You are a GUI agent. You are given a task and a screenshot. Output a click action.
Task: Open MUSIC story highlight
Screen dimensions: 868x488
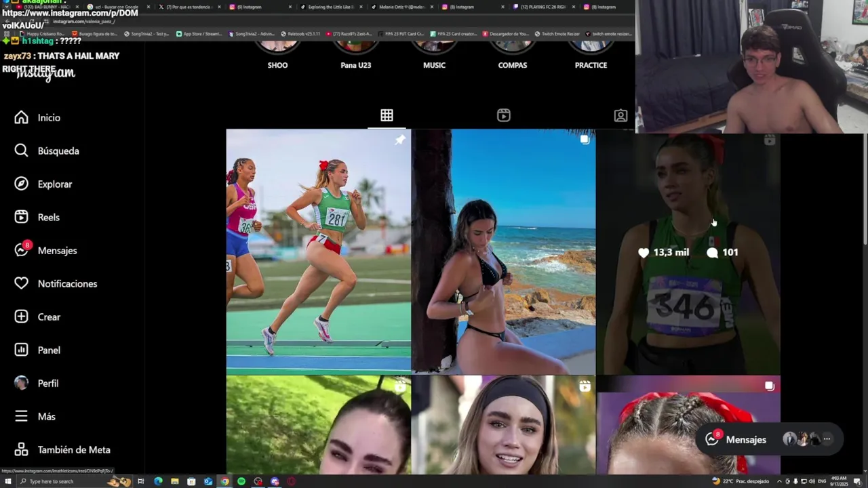[x=434, y=56]
